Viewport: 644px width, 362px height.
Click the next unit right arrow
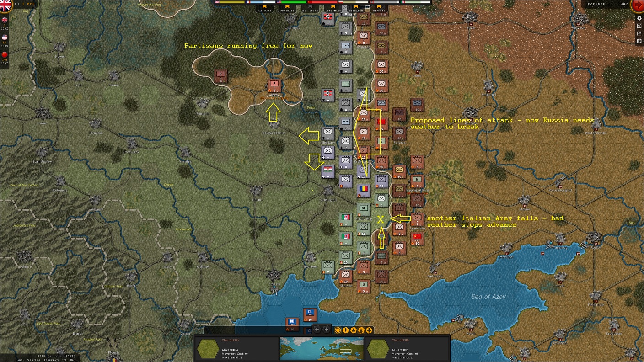(326, 330)
